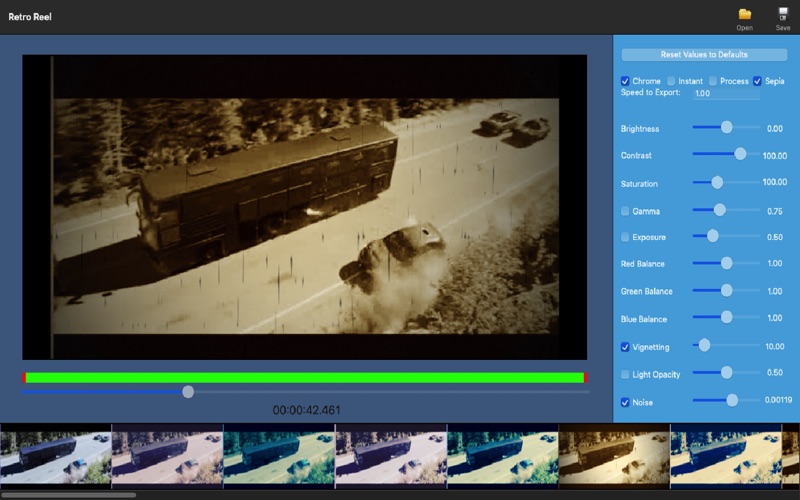The height and width of the screenshot is (500, 800).
Task: Click the Gamma value 0.75
Action: pos(774,211)
